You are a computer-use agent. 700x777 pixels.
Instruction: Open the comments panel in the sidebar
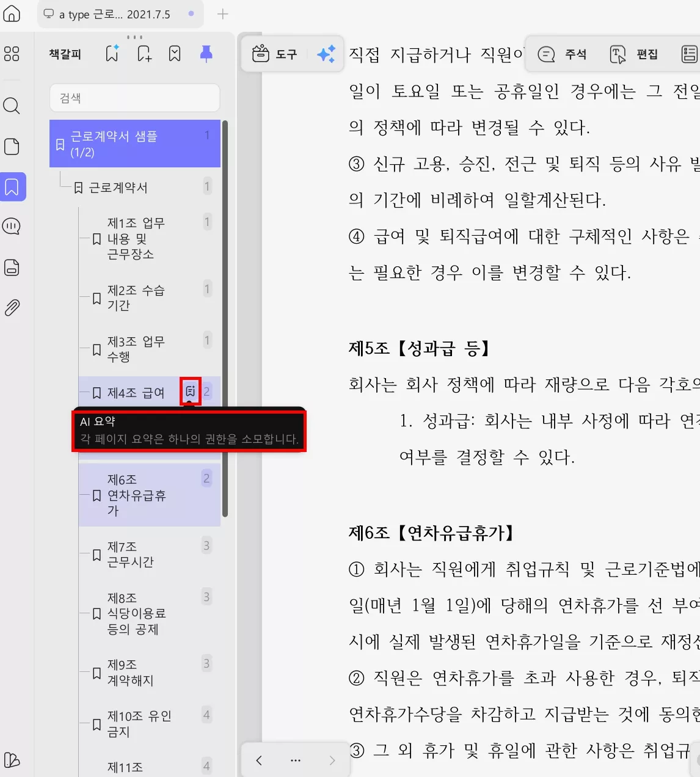click(x=12, y=227)
